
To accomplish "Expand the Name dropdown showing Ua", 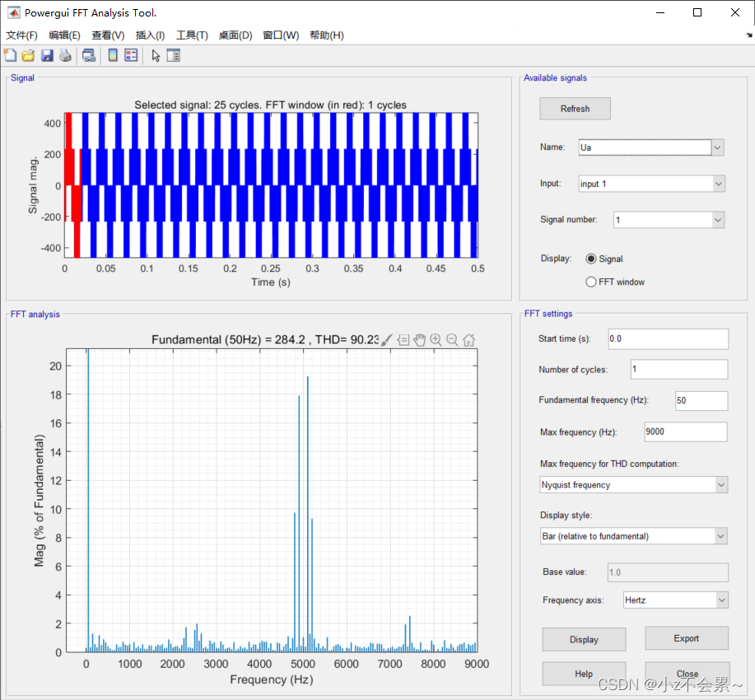I will pyautogui.click(x=717, y=147).
